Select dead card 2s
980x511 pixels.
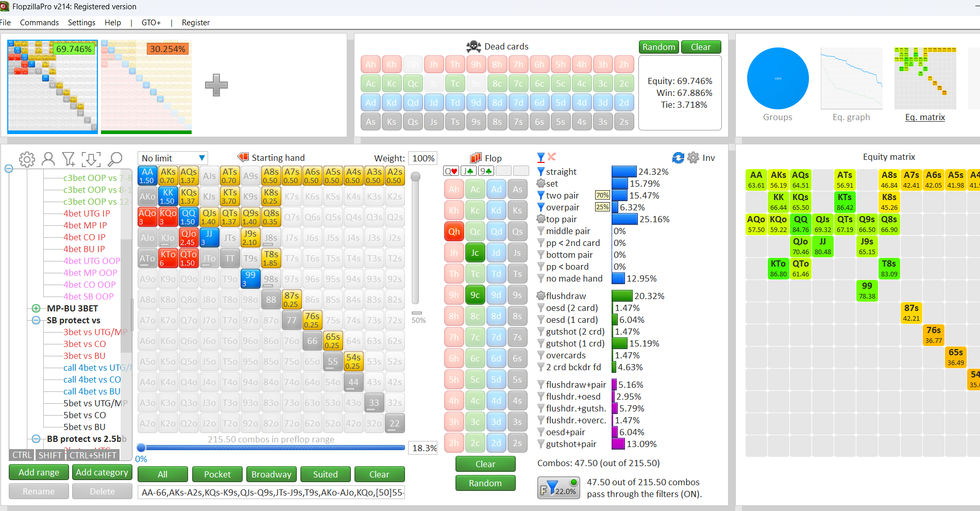pyautogui.click(x=624, y=122)
